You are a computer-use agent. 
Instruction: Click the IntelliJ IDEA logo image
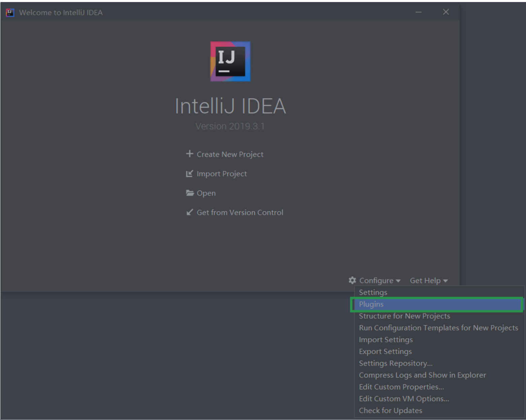(230, 61)
